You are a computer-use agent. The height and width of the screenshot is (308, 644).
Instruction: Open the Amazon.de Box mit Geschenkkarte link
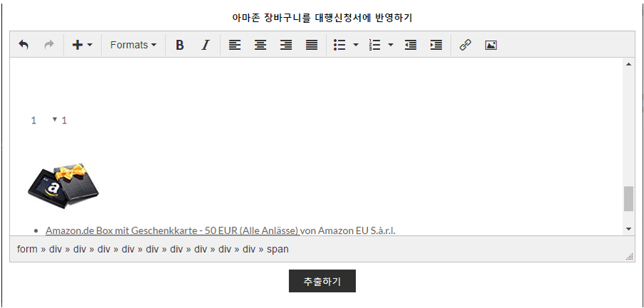pyautogui.click(x=171, y=230)
